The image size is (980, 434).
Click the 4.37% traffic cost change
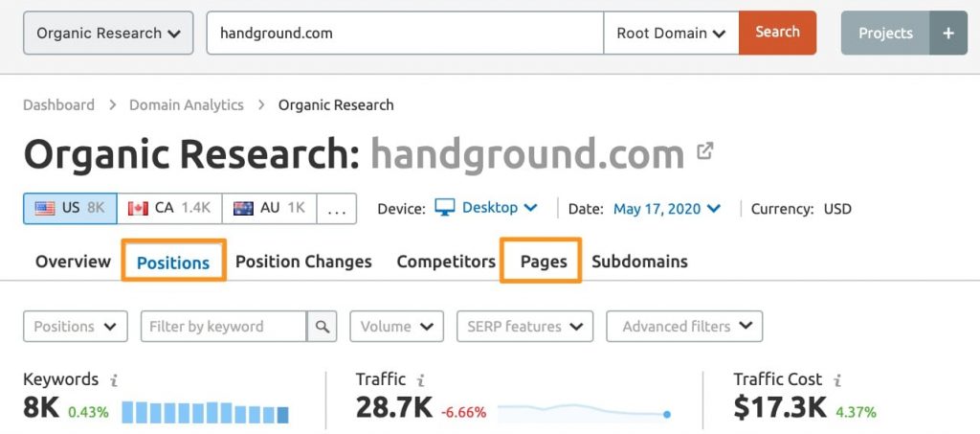[x=858, y=413]
